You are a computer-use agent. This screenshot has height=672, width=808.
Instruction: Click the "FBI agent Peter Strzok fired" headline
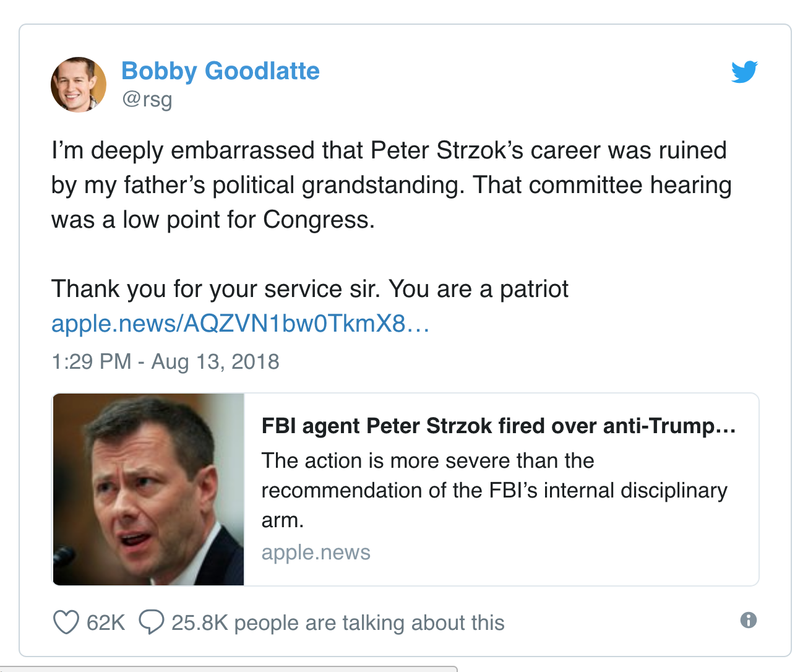point(498,426)
